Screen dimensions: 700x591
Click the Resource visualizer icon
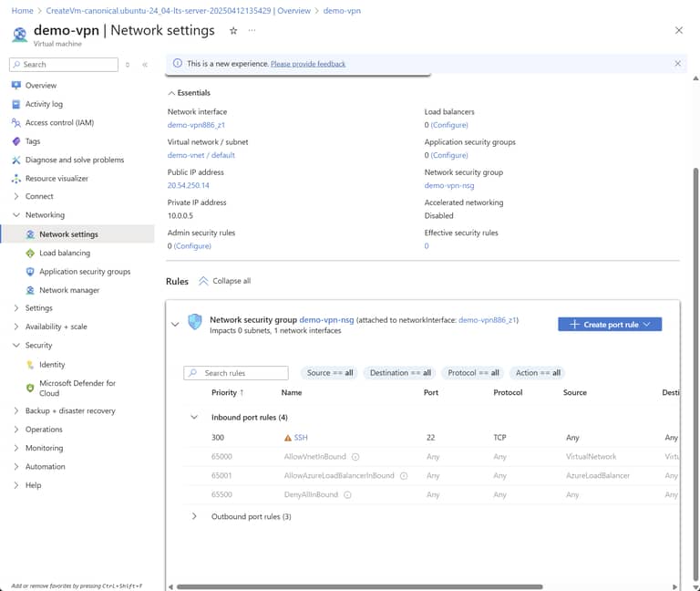(16, 179)
